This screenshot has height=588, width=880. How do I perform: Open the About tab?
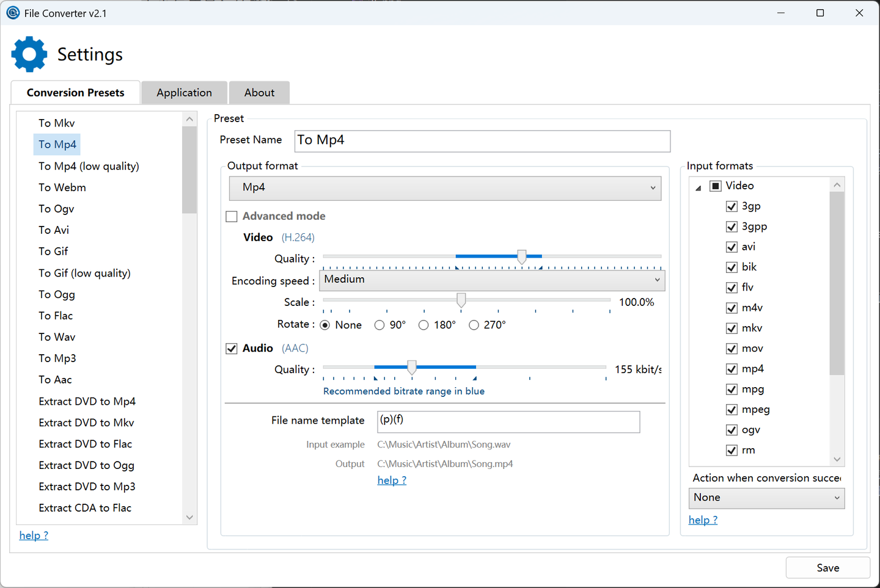pos(260,93)
